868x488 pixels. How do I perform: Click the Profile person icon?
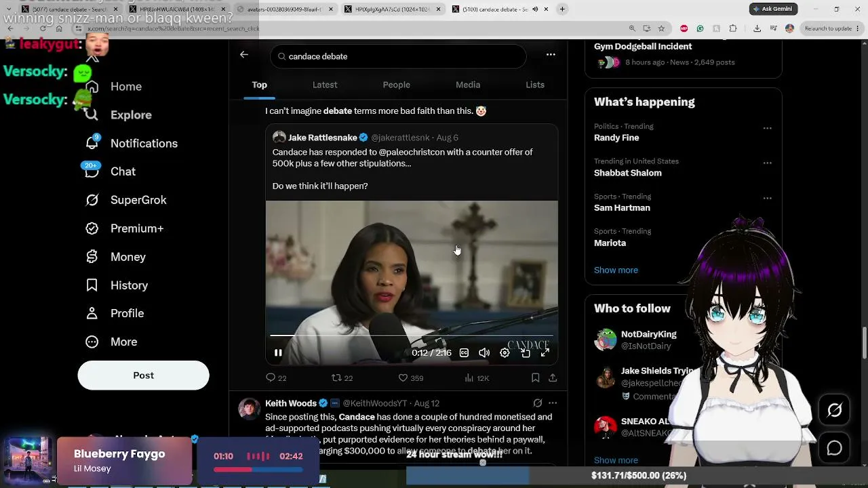pos(92,313)
